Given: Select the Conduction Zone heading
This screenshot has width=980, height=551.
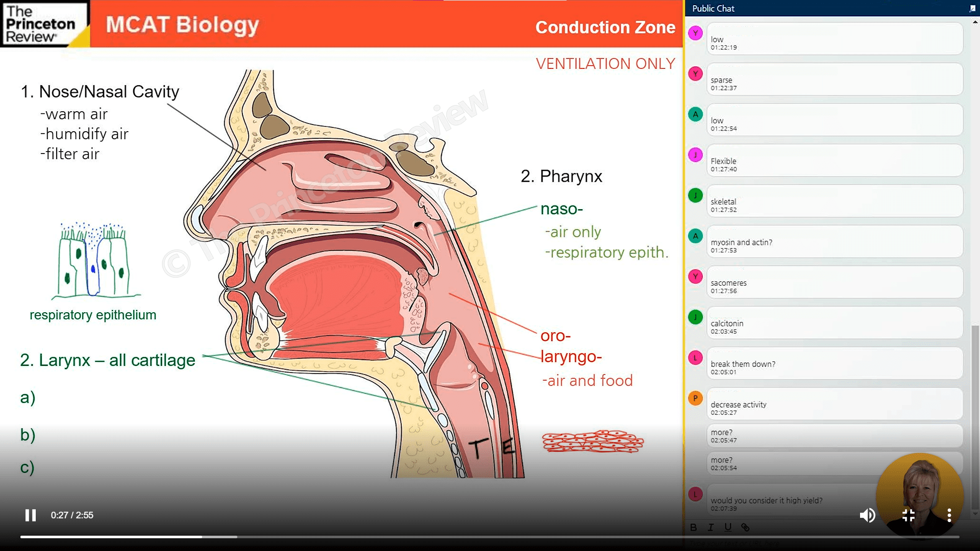Looking at the screenshot, I should pyautogui.click(x=605, y=28).
